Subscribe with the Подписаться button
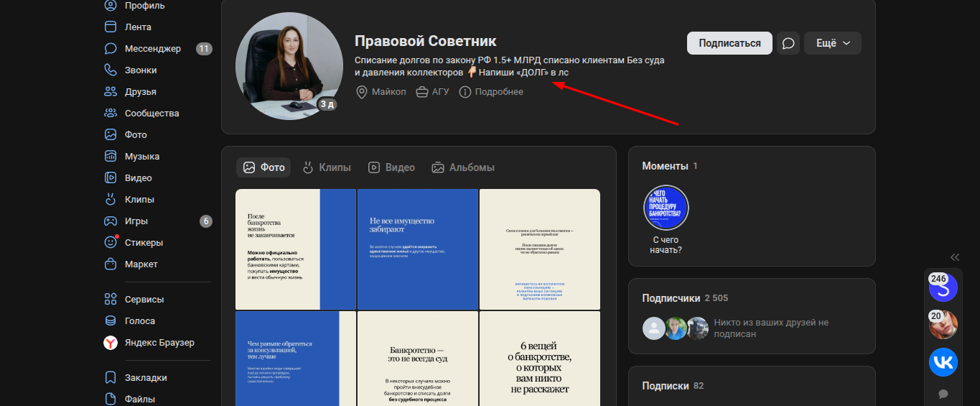This screenshot has width=980, height=406. point(729,43)
